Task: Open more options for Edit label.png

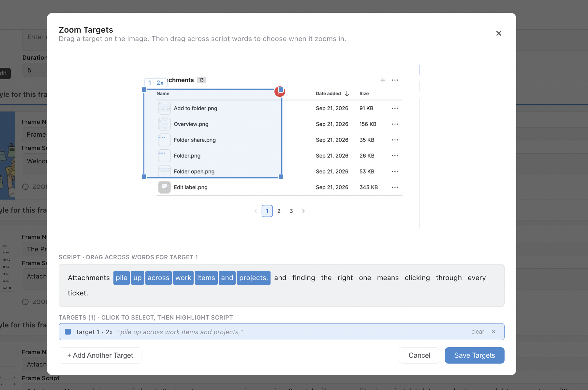Action: [x=395, y=187]
